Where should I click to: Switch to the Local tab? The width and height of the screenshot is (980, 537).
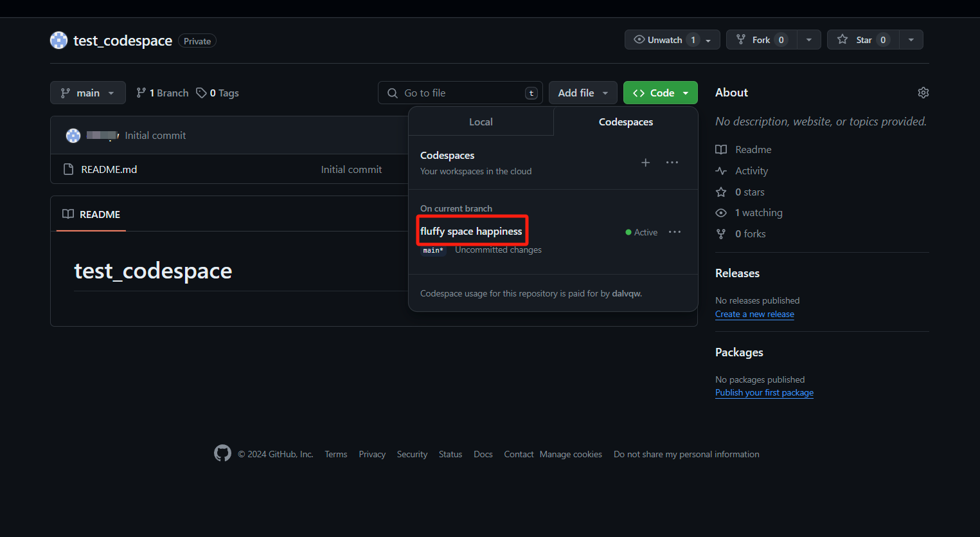(481, 122)
